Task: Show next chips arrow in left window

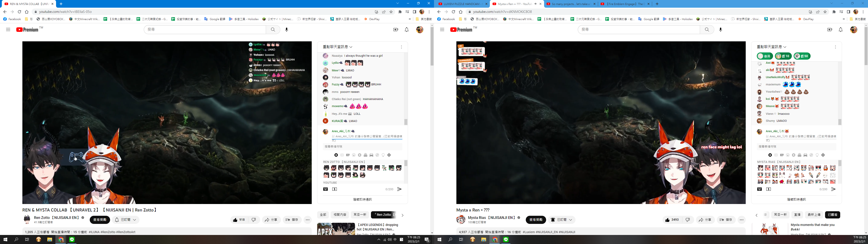Action: (402, 215)
